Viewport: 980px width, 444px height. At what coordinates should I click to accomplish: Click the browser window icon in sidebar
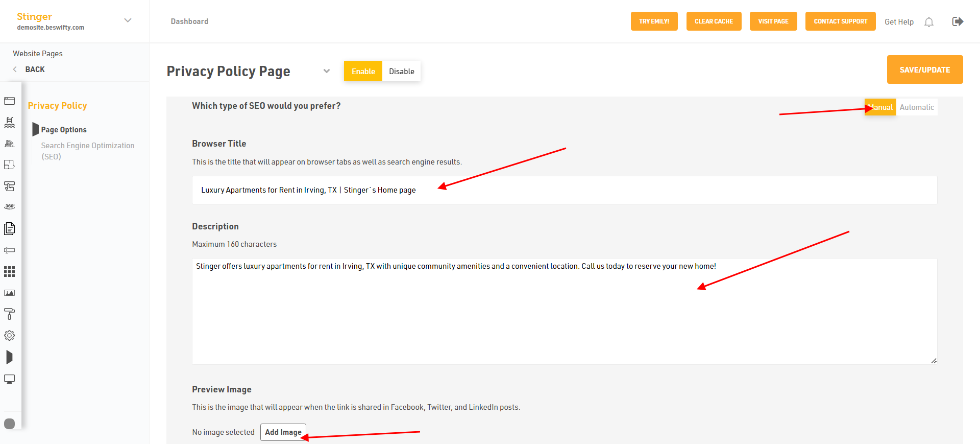pyautogui.click(x=9, y=101)
